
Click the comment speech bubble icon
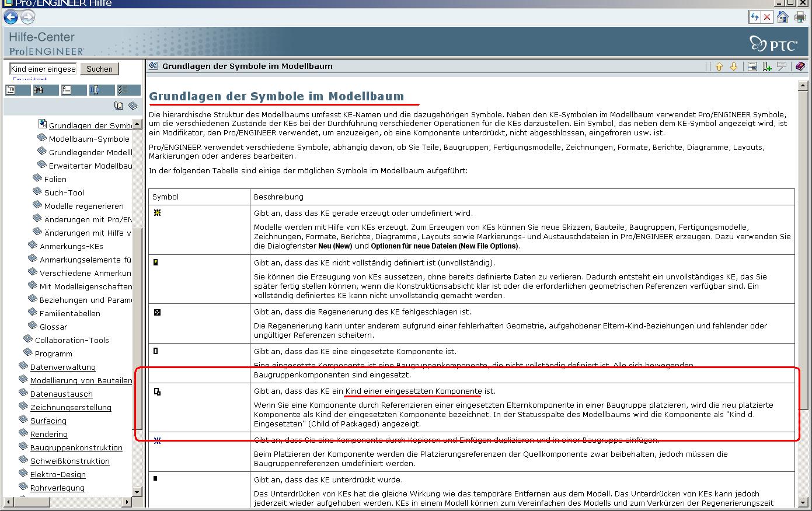coord(782,66)
